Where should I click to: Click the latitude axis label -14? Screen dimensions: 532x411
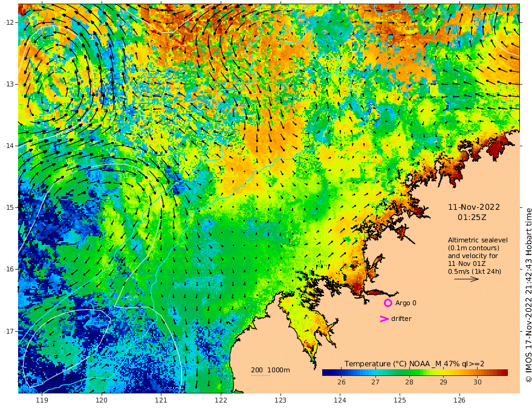[9, 146]
